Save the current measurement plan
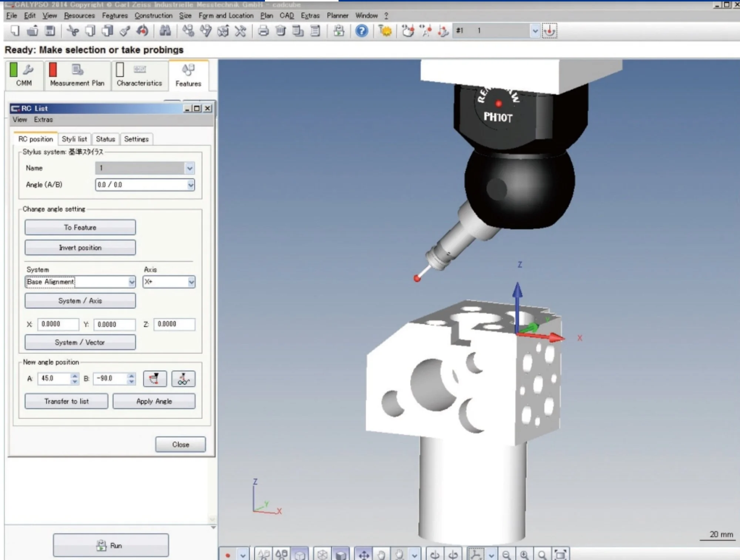Image resolution: width=740 pixels, height=560 pixels. coord(50,31)
